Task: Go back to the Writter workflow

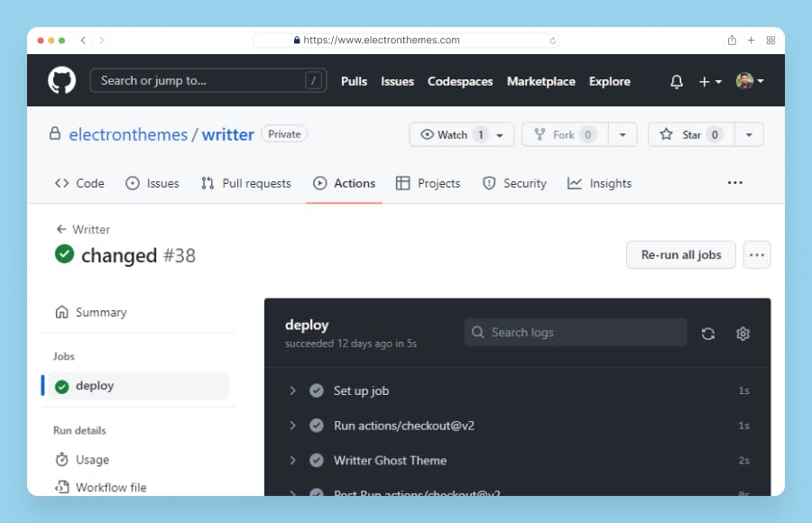Action: pyautogui.click(x=83, y=229)
